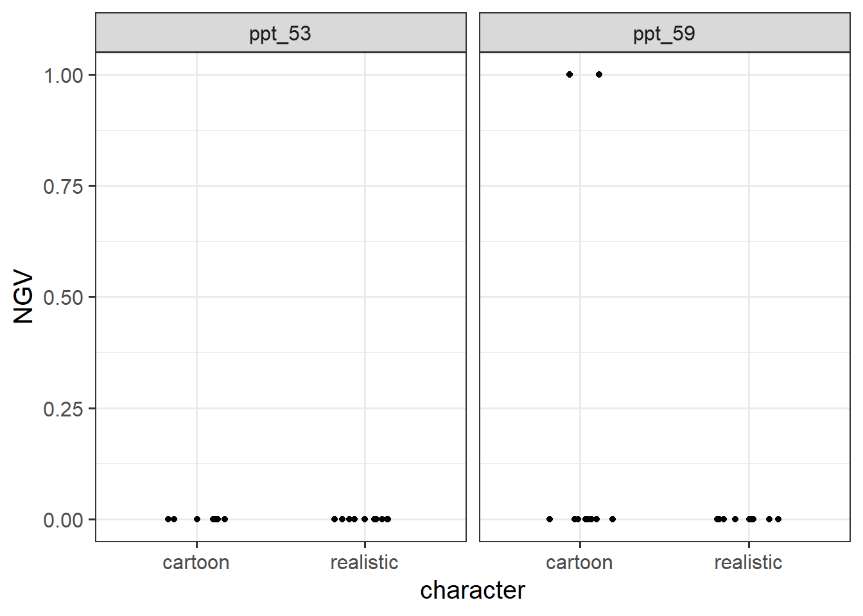
Task: Select the left ppt_59 point at NGV 1.00
Action: tap(570, 74)
